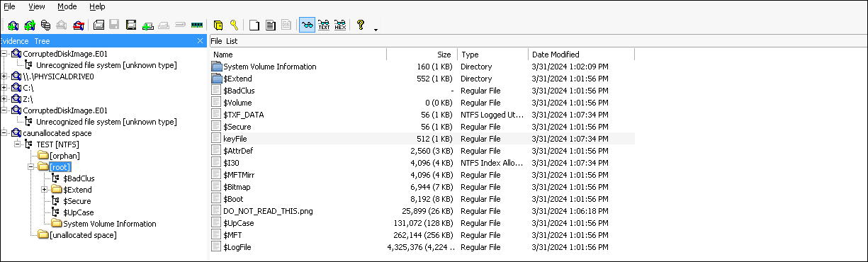Viewport: 868px width, 262px height.
Task: Open the View menu
Action: pos(37,6)
